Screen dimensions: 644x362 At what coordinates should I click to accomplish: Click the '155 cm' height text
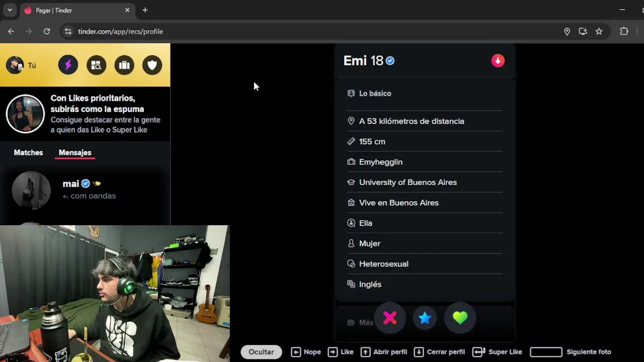click(x=372, y=142)
